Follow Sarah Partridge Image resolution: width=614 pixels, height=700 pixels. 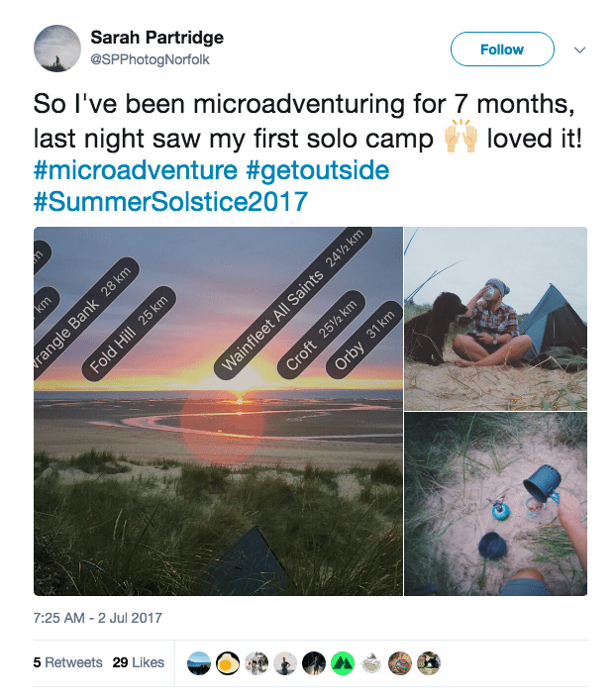point(501,50)
